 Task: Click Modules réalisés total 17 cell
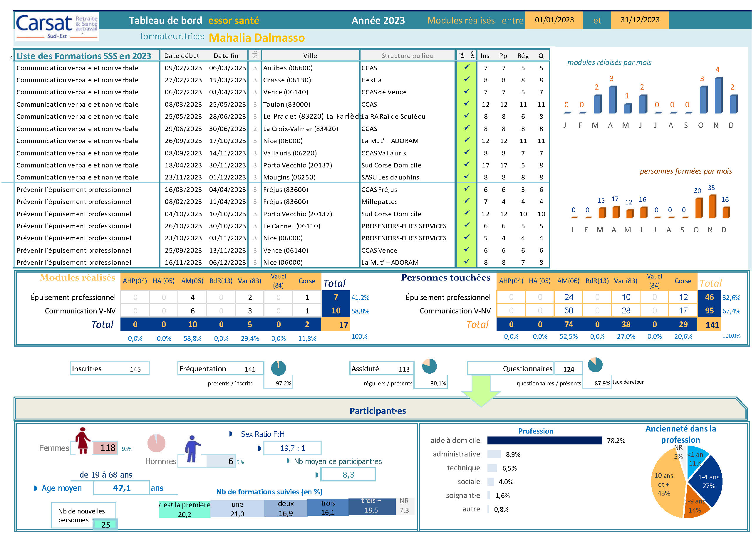coord(336,324)
